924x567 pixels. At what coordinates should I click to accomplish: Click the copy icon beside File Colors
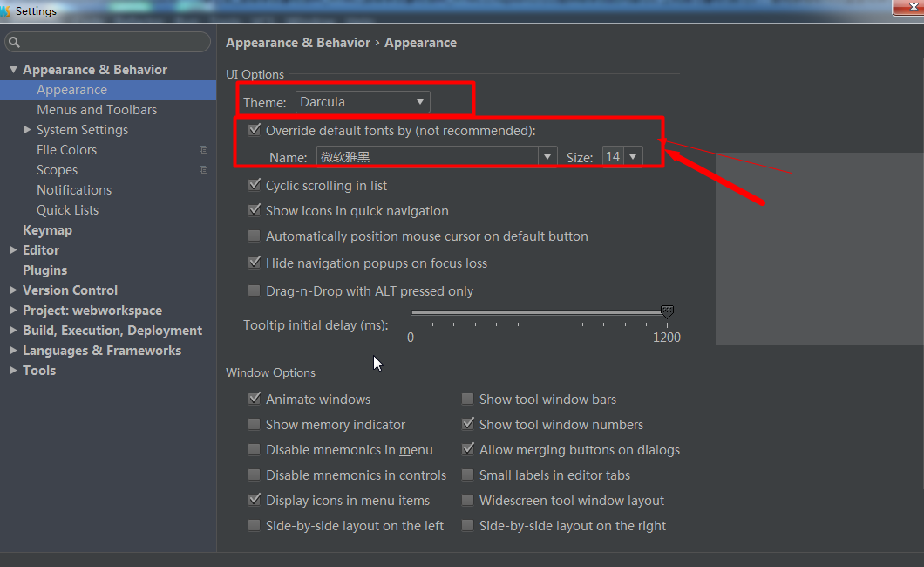203,150
